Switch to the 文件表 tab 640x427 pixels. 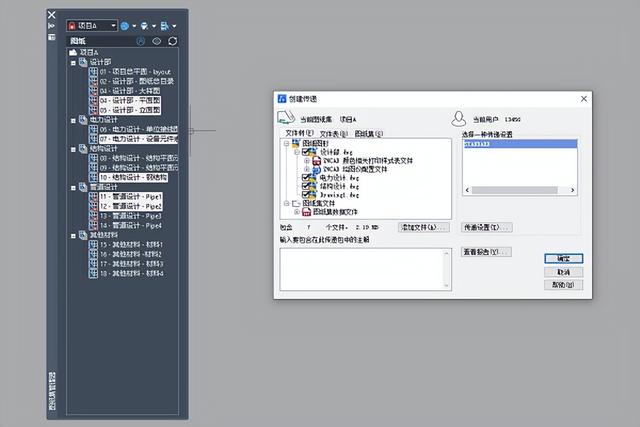click(332, 132)
